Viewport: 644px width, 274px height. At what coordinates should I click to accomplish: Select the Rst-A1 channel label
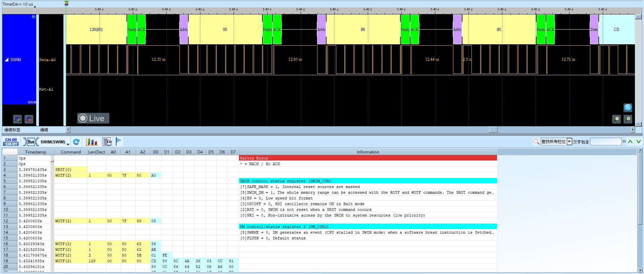coord(46,89)
